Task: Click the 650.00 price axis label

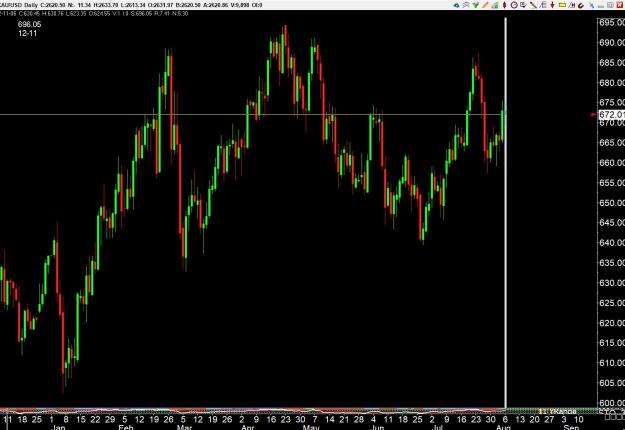Action: tap(612, 202)
